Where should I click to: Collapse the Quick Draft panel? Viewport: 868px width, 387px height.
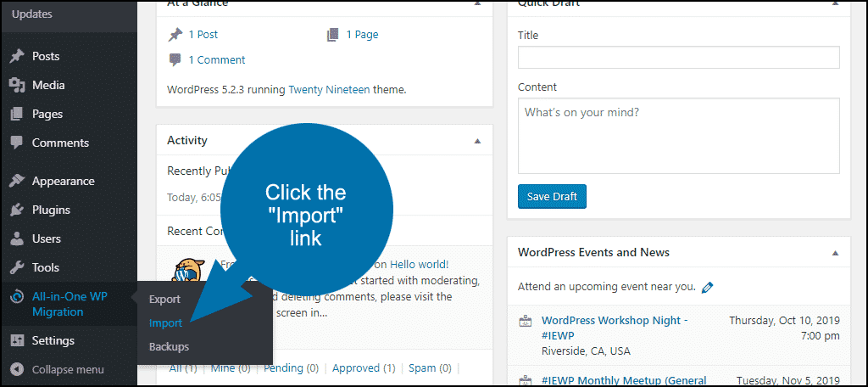click(x=835, y=3)
